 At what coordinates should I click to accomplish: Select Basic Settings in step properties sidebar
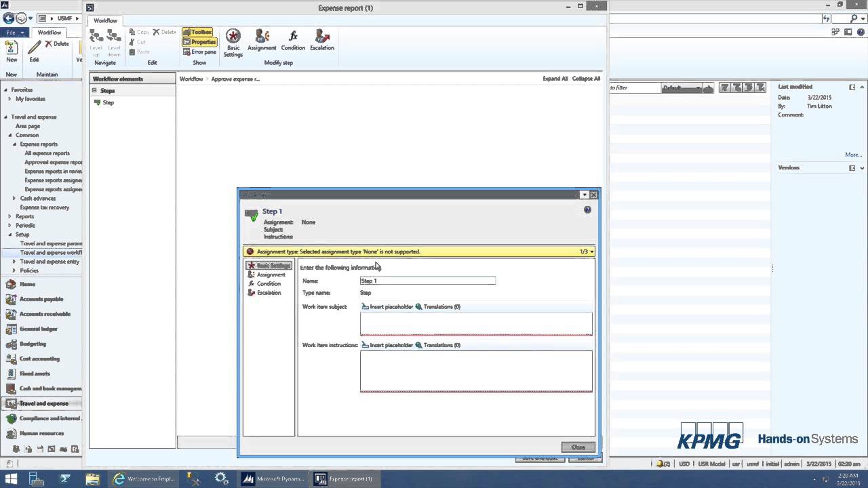tap(269, 266)
